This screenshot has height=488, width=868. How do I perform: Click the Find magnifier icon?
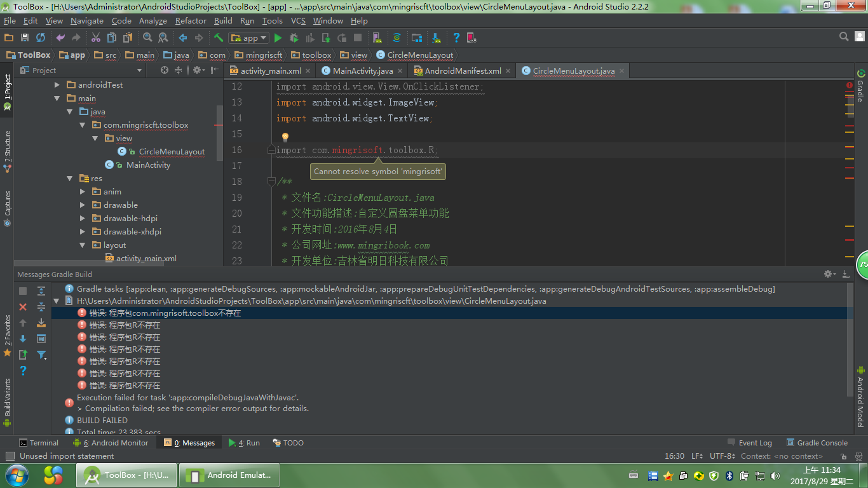[147, 38]
